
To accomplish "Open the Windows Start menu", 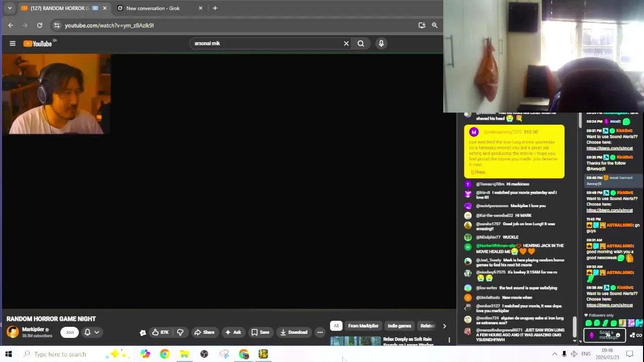I will [9, 354].
